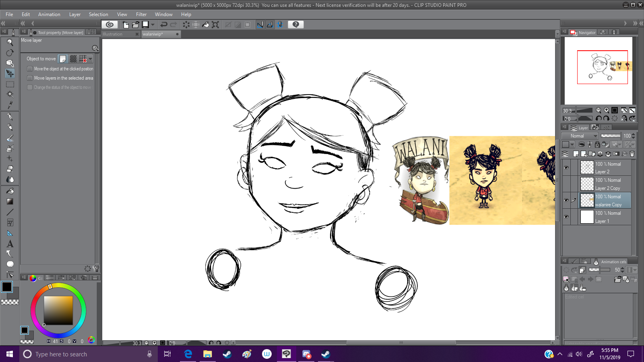Viewport: 644px width, 362px height.
Task: Delete layer using the trash can icon
Action: coord(632,154)
